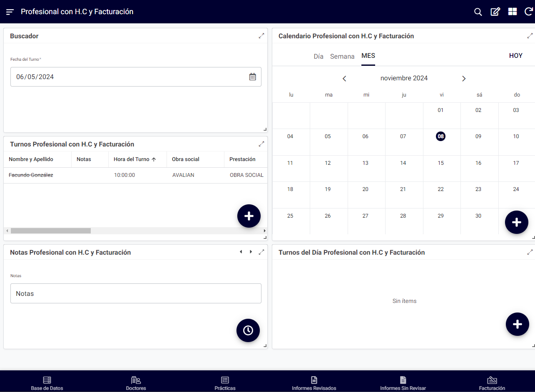Go to previous note with left arrow
This screenshot has width=535, height=392.
(241, 252)
